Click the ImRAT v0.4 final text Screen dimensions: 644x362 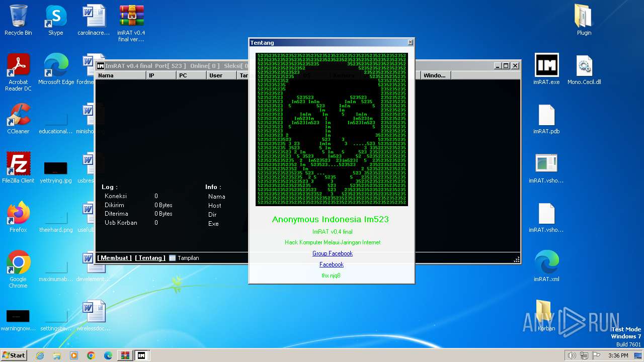click(332, 232)
